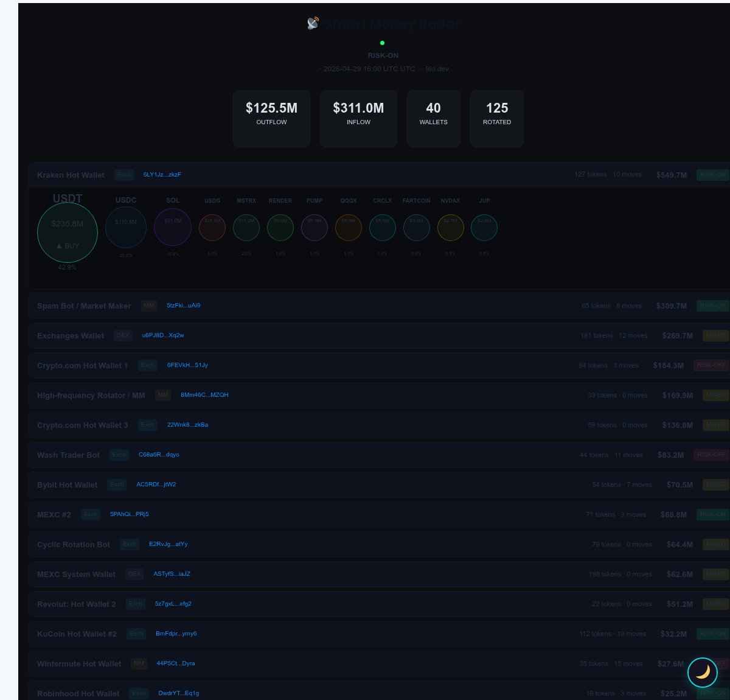Click RISK-ON badge on Kraken row
This screenshot has width=730, height=700.
click(713, 175)
